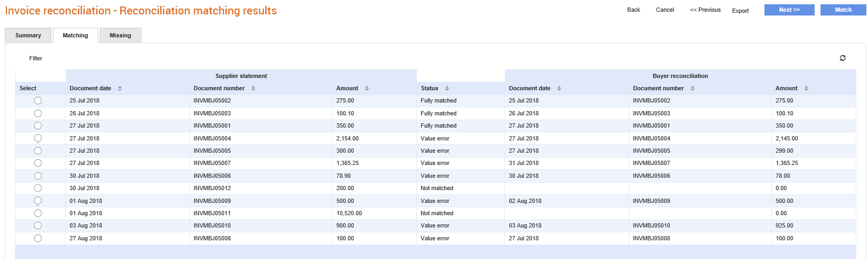Sort supplier Document date column

tap(120, 89)
